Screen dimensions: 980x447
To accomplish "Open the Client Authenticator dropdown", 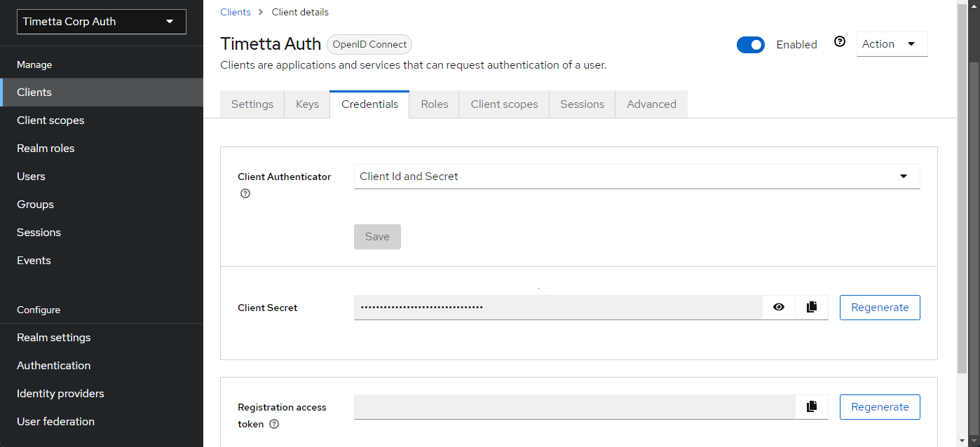I will (637, 177).
